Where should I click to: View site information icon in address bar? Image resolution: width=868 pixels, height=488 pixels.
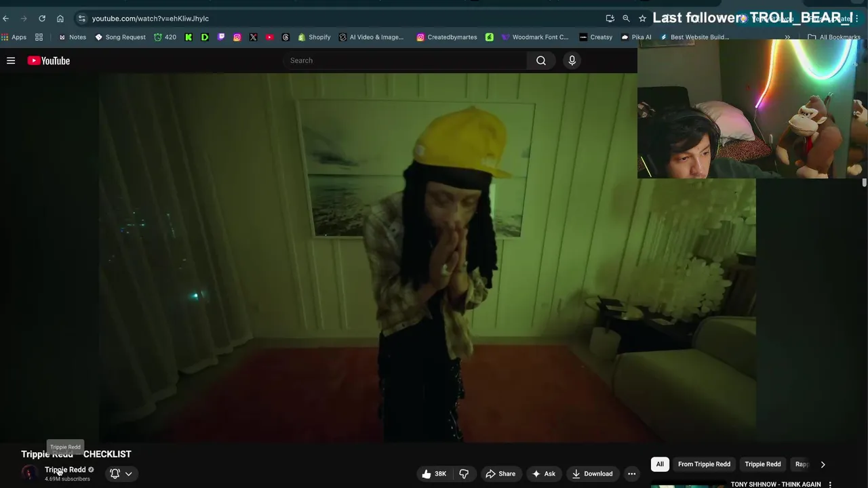point(82,18)
